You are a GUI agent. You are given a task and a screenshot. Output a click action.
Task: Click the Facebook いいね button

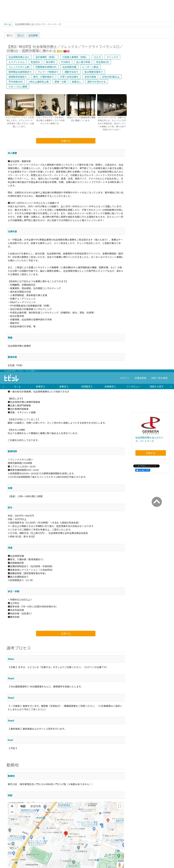pyautogui.click(x=142, y=470)
